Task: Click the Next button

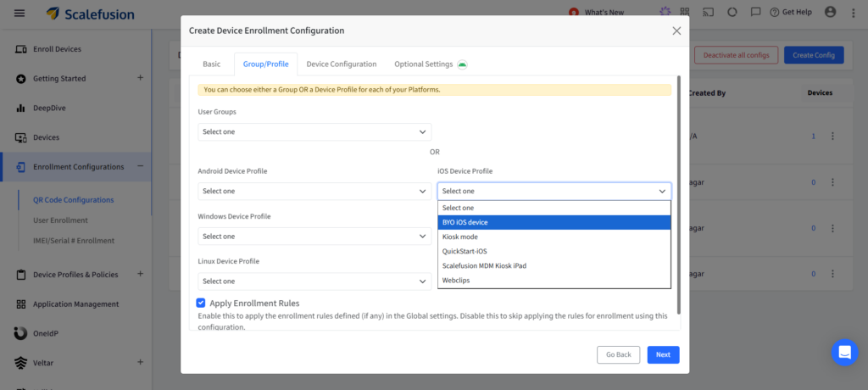Action: (663, 355)
